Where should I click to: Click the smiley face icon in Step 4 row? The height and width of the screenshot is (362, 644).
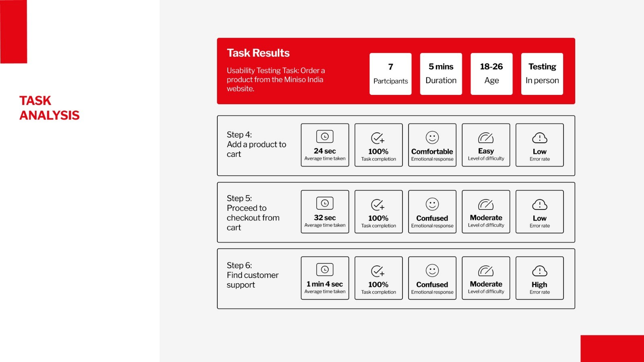pos(432,138)
